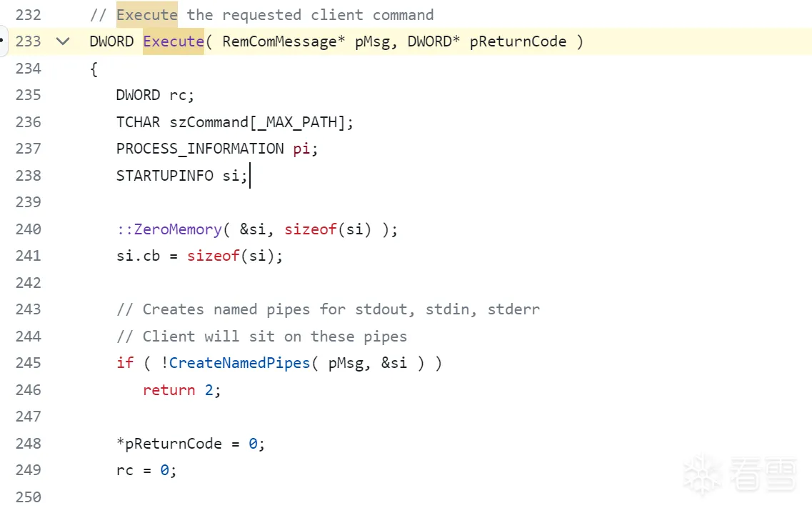Click the 'Creates named pipes' comment
Viewport: 812px width, 513px height.
[329, 309]
